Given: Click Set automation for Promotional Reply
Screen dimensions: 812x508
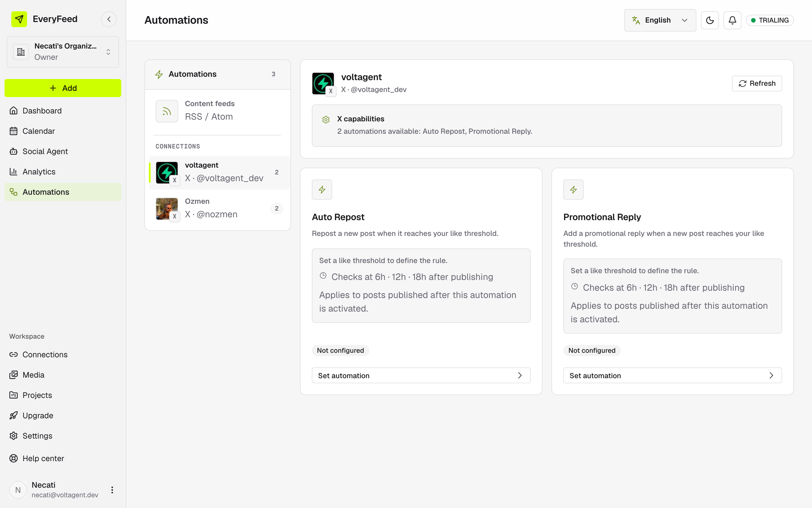Looking at the screenshot, I should (x=672, y=375).
